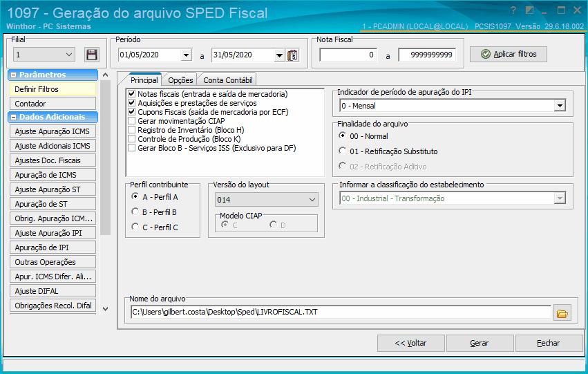Click the Aplicar filtros green check button
Screen dimensions: 588x374
click(x=508, y=54)
